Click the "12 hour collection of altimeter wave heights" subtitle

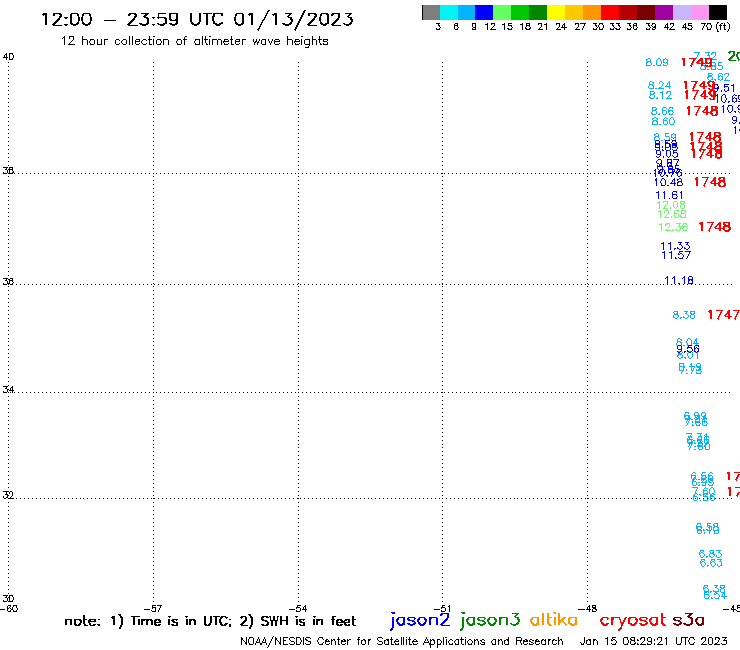tap(194, 41)
